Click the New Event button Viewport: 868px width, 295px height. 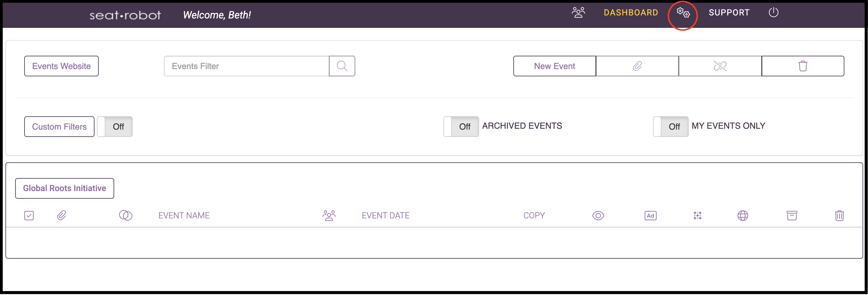pos(554,66)
